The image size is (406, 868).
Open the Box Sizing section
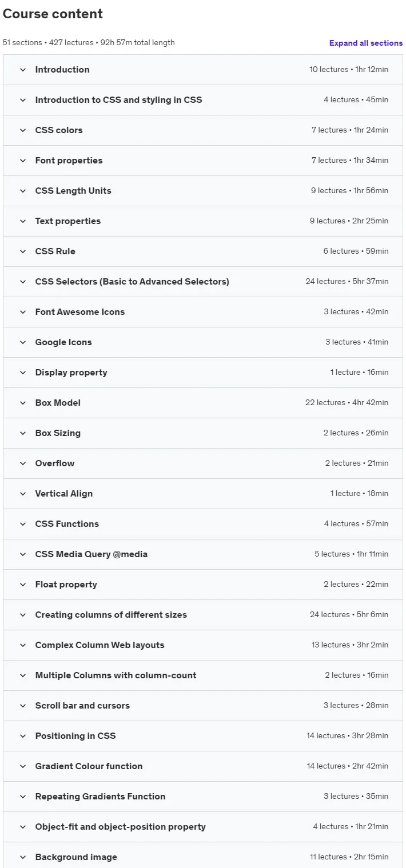pos(203,433)
